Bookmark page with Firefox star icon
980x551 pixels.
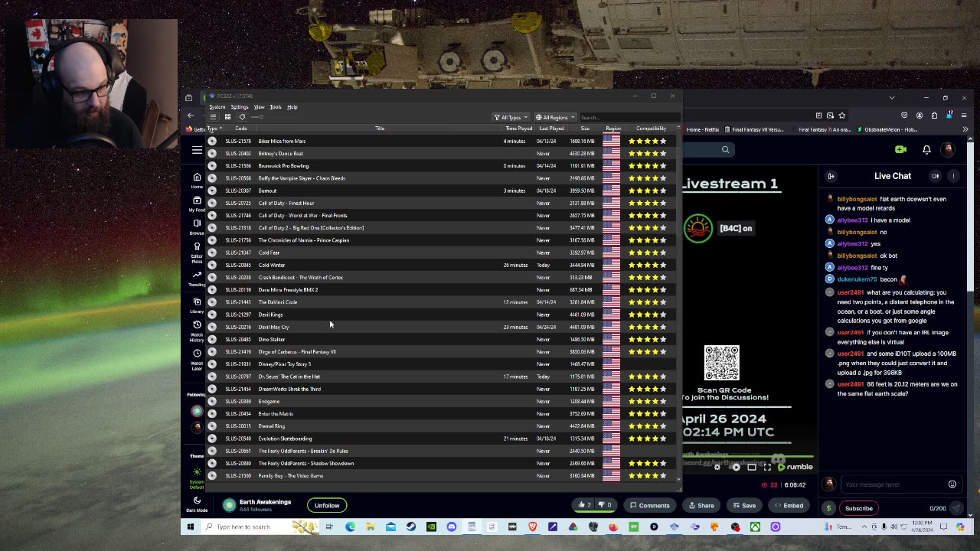click(x=841, y=116)
